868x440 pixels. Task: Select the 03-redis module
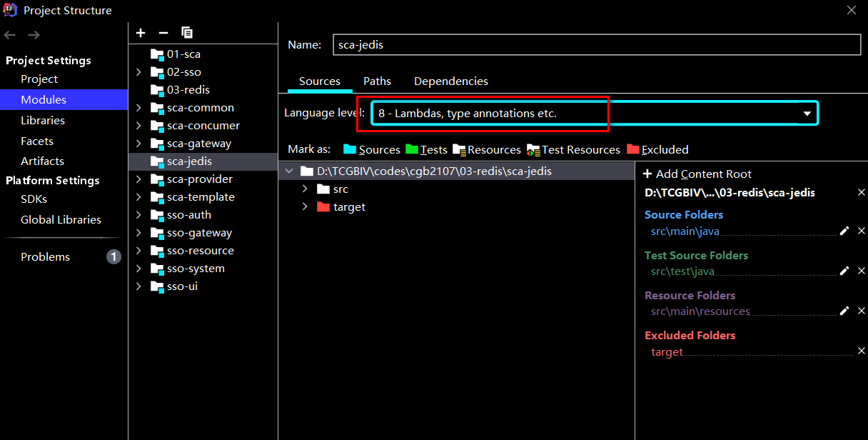tap(188, 90)
